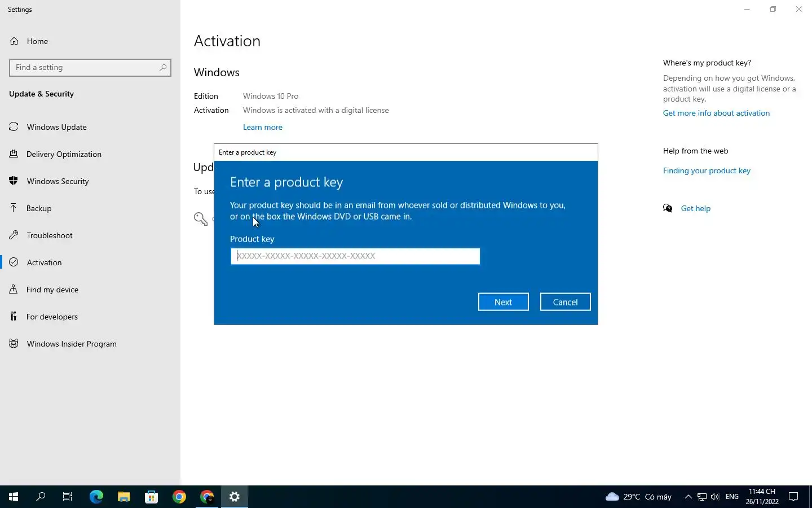Click the Get help link
The height and width of the screenshot is (508, 812).
[696, 208]
